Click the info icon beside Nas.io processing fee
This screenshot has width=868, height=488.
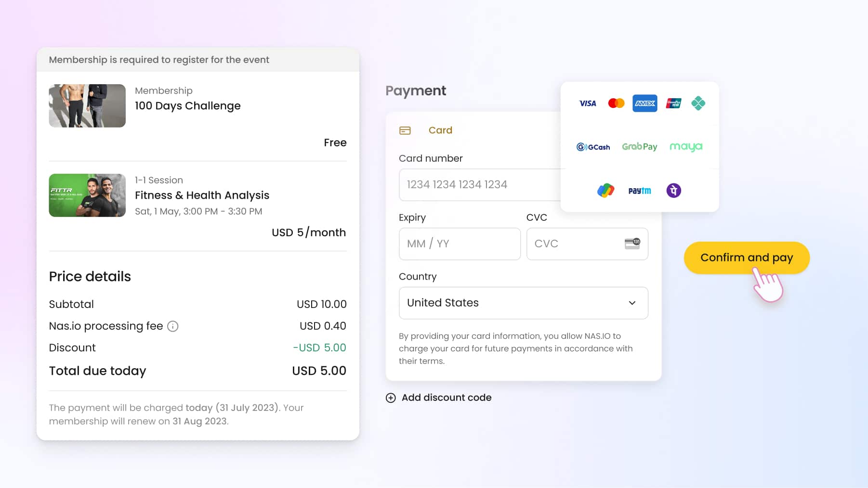[173, 326]
